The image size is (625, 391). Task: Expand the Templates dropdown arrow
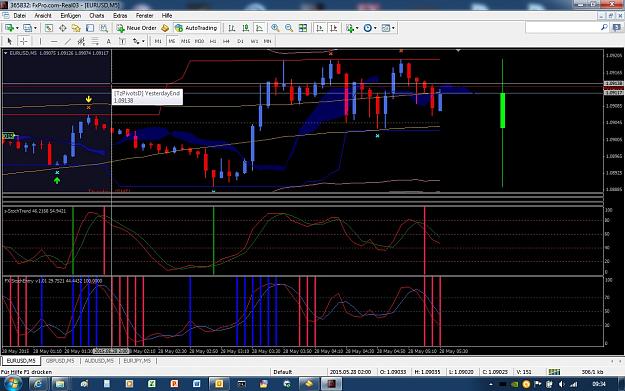pyautogui.click(x=393, y=28)
